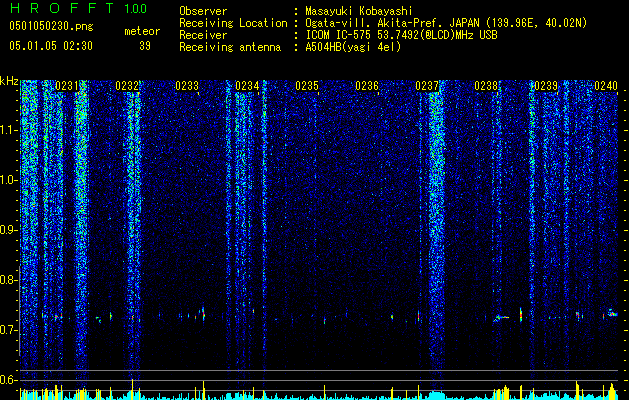Click the 1.0 kHz axis tick label
Image resolution: width=629 pixels, height=400 pixels.
click(x=9, y=180)
